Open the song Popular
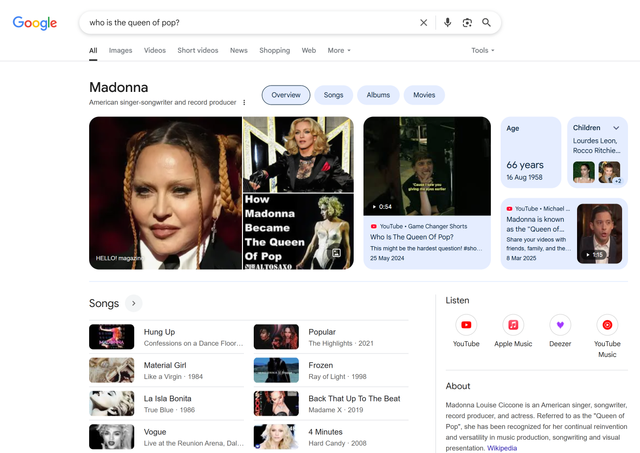This screenshot has height=453, width=640. point(322,332)
